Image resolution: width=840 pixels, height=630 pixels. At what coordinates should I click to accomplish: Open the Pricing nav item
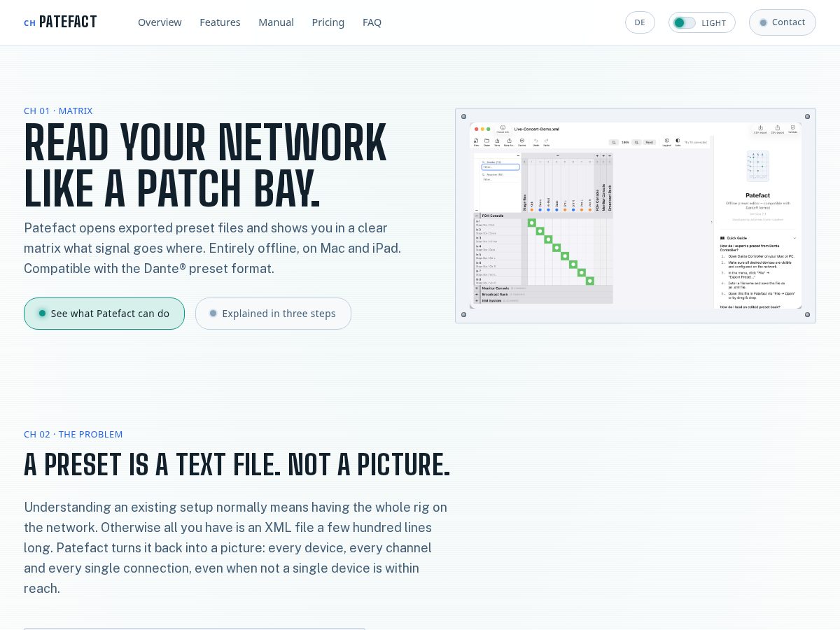(x=328, y=22)
